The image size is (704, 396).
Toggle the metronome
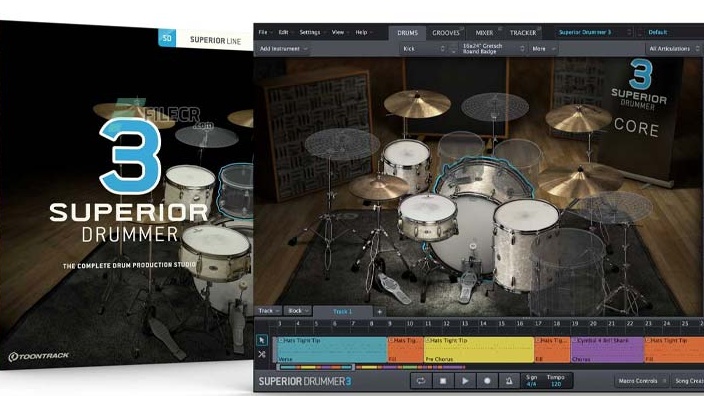coord(509,381)
